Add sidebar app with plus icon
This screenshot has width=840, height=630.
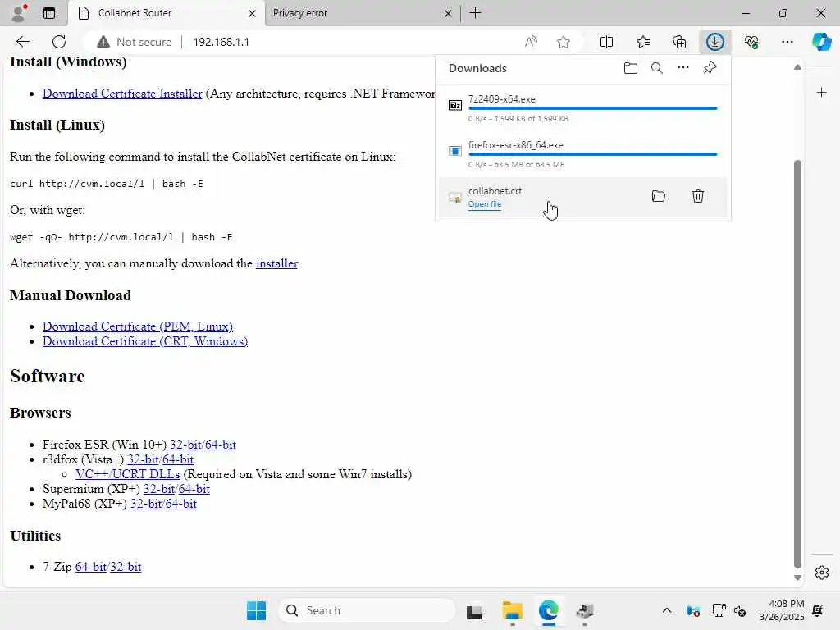point(821,93)
